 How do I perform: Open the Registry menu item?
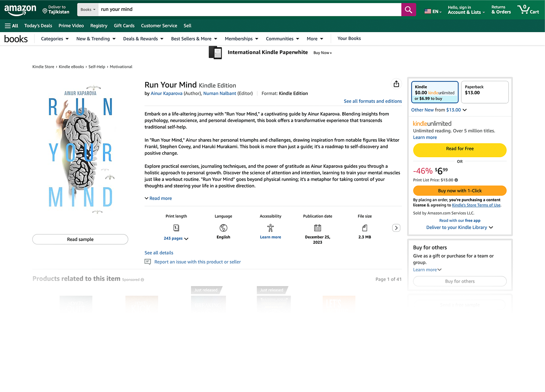99,26
